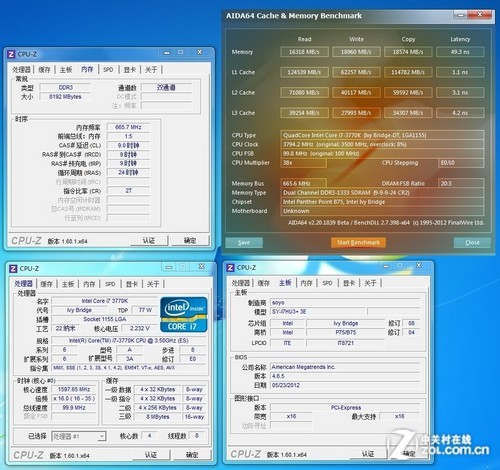
Task: Click the L2 Cache Write value 40117 MB/s
Action: pyautogui.click(x=356, y=92)
